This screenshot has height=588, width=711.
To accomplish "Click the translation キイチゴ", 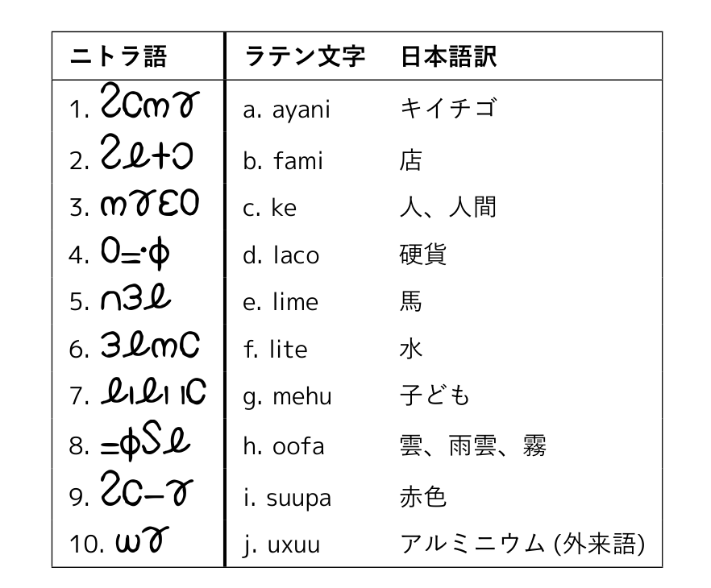I will pyautogui.click(x=447, y=108).
